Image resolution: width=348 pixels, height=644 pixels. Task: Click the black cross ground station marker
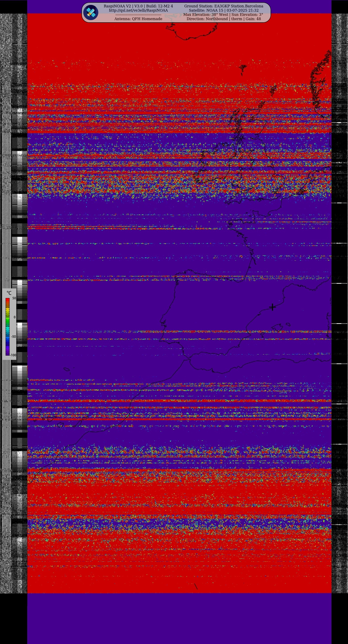[272, 307]
